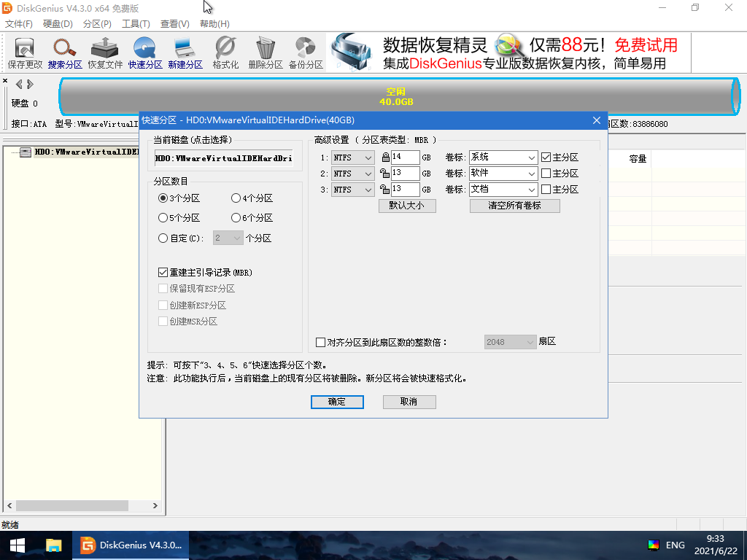Open file system dropdown for partition 1
The height and width of the screenshot is (560, 747).
(353, 157)
